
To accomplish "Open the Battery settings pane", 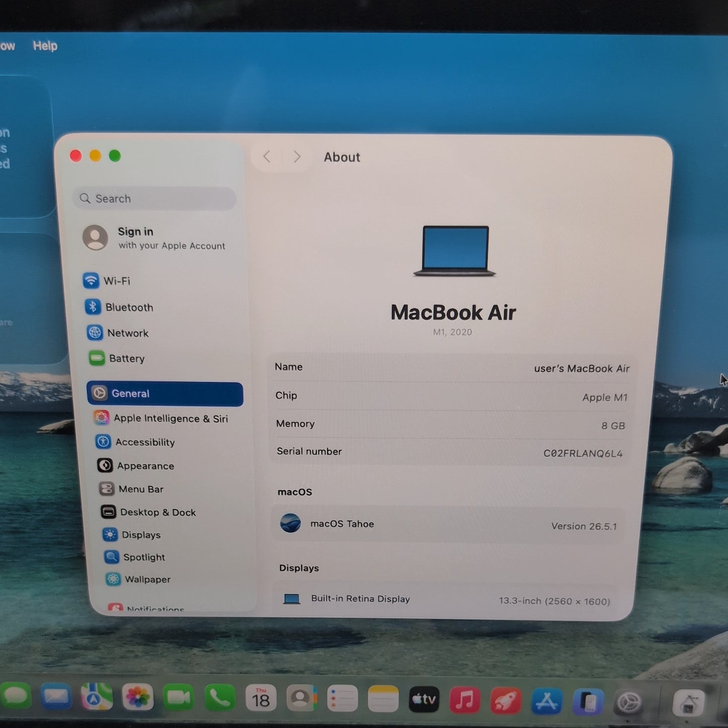I will (117, 358).
